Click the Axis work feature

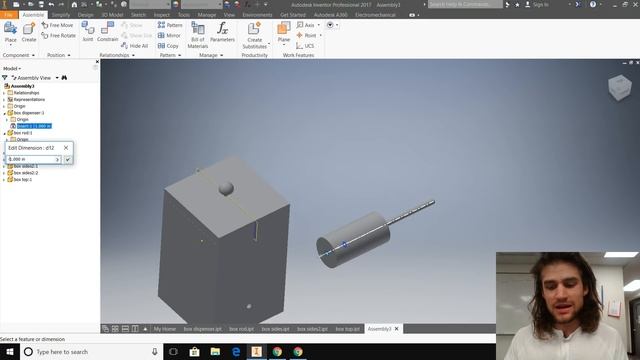click(306, 25)
